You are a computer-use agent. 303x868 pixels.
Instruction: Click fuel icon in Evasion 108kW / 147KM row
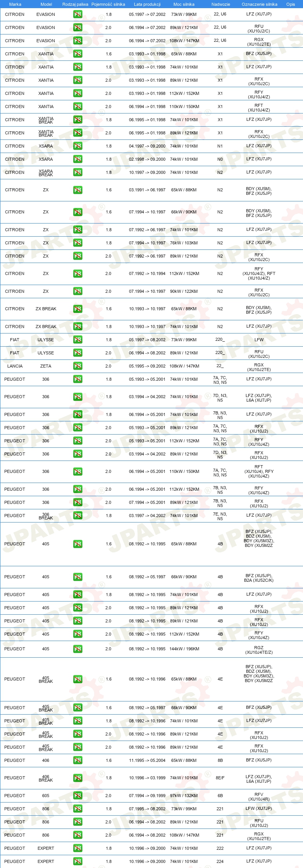pos(77,41)
